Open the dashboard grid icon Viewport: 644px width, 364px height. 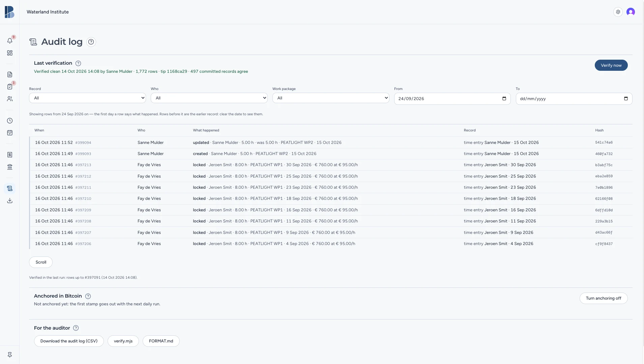10,53
